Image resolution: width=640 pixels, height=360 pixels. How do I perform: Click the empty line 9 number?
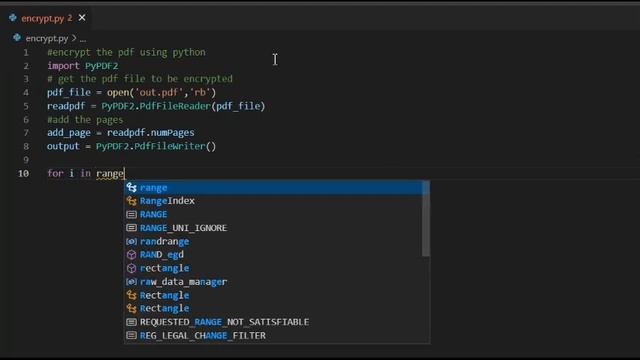click(x=26, y=160)
